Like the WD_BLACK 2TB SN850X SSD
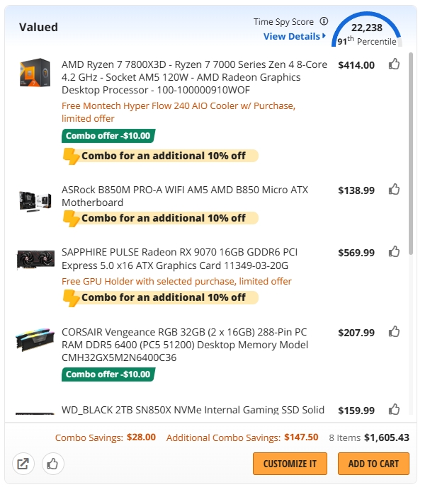Image resolution: width=430 pixels, height=504 pixels. [x=395, y=410]
